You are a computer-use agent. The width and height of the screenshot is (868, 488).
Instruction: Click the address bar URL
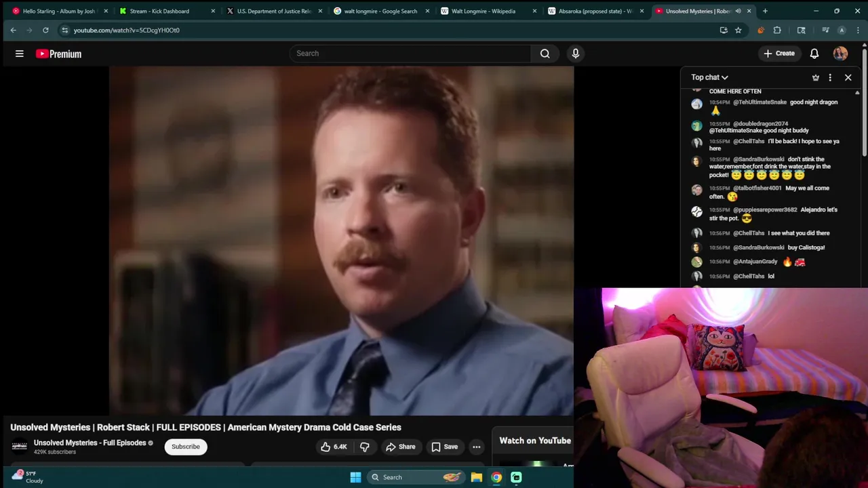[127, 30]
